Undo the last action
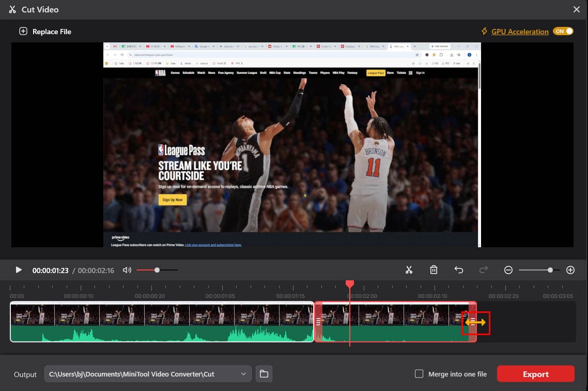Screen dimensions: 588x391 point(459,270)
